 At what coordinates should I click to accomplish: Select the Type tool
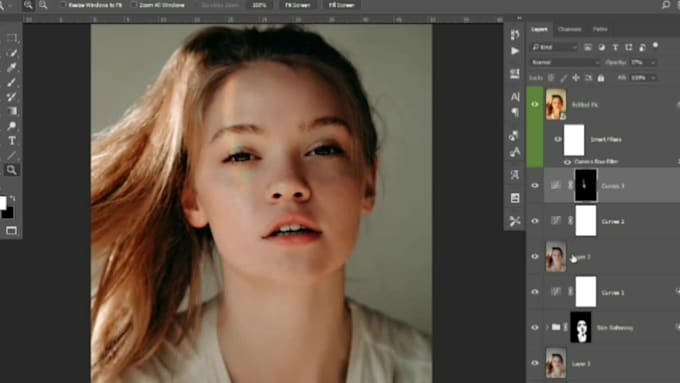pyautogui.click(x=12, y=141)
